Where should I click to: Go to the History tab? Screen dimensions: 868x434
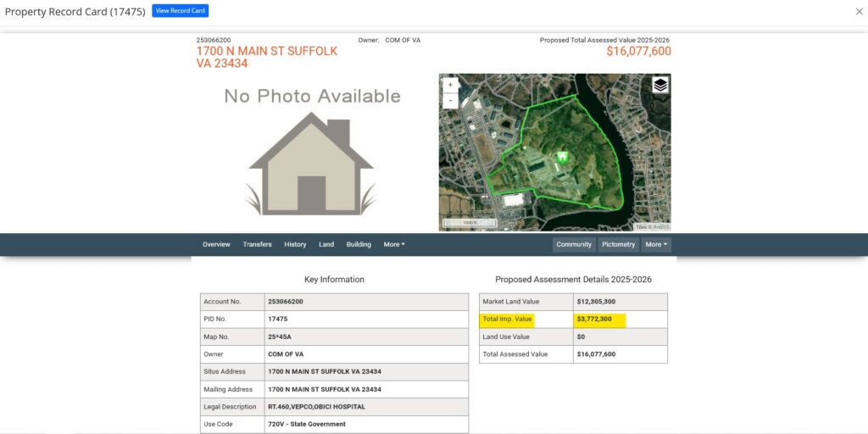pos(295,244)
